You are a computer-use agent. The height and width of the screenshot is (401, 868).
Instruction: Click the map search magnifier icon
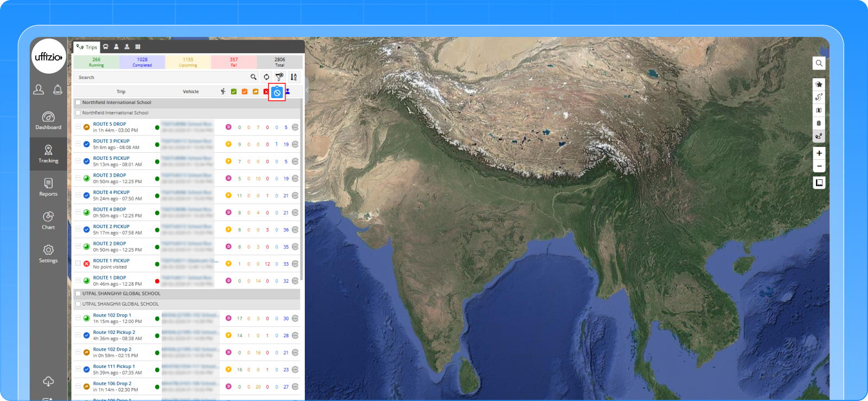tap(819, 63)
